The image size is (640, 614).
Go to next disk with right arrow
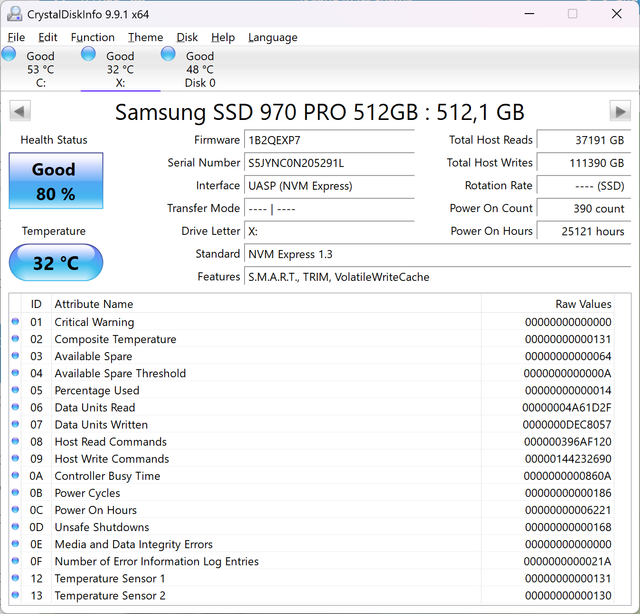[x=620, y=111]
